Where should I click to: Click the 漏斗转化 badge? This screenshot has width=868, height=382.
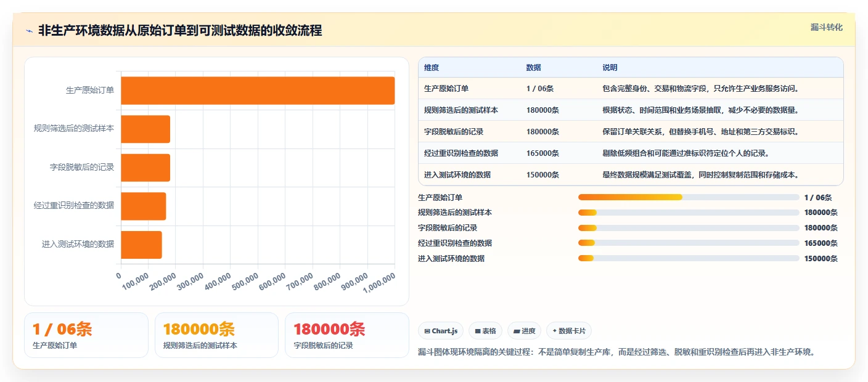(x=826, y=28)
